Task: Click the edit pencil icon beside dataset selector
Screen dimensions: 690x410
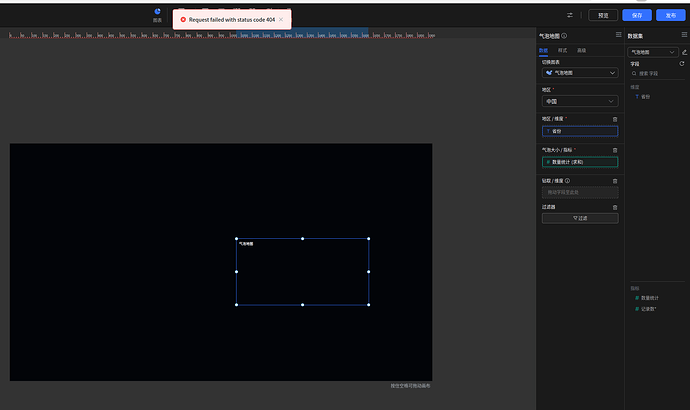Action: point(685,51)
